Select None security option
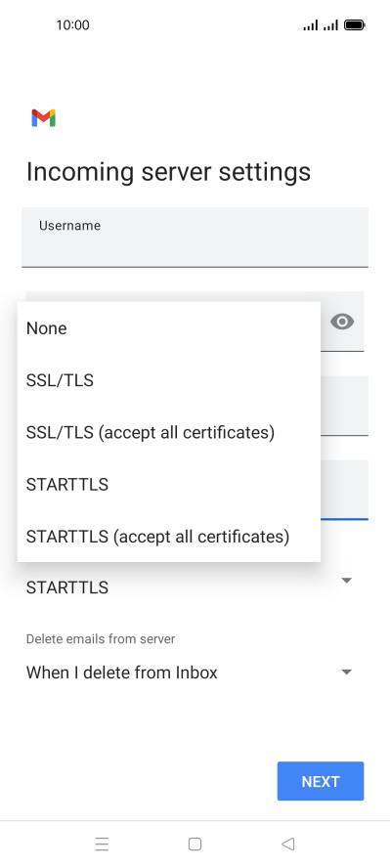The width and height of the screenshot is (390, 868). click(x=169, y=328)
